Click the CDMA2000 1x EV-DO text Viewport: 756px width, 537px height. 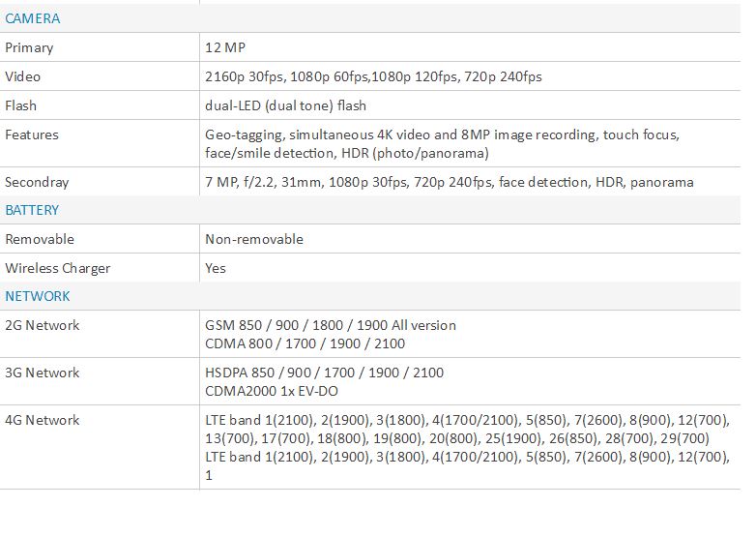271,391
